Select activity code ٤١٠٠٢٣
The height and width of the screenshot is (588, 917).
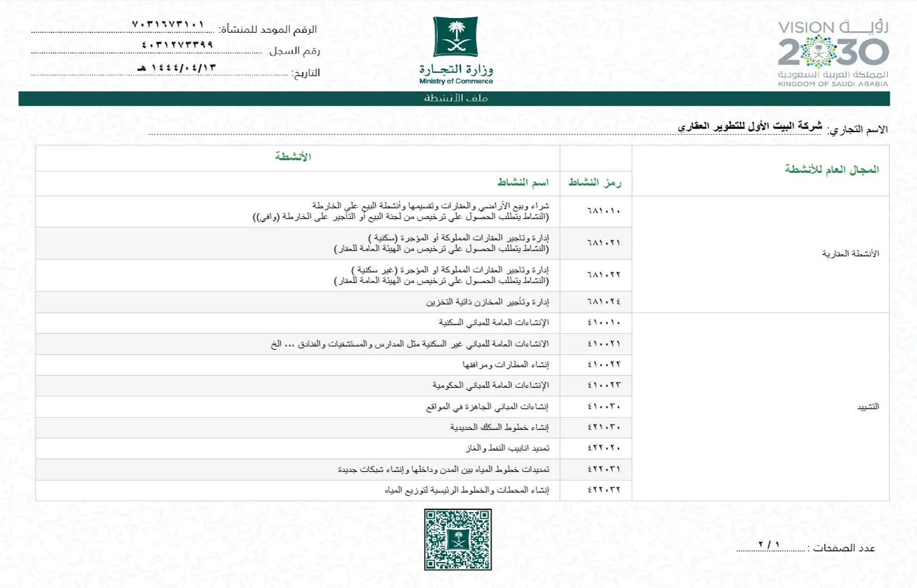coord(604,385)
